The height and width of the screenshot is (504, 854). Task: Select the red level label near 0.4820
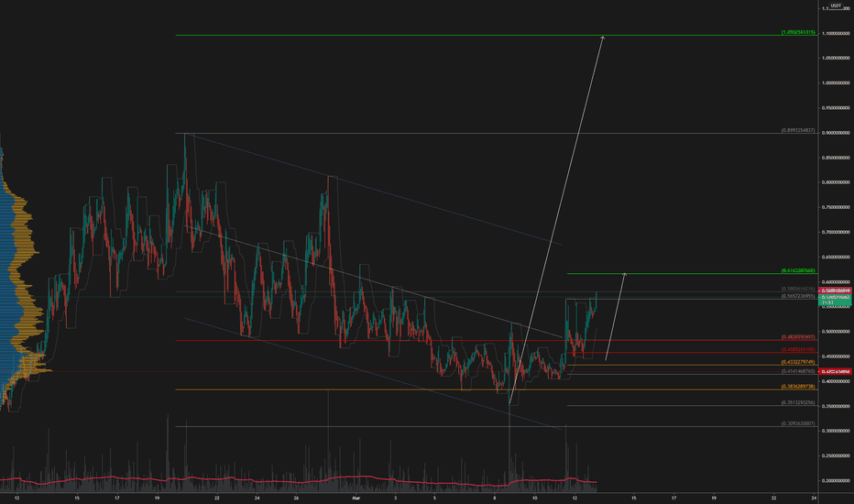(798, 337)
